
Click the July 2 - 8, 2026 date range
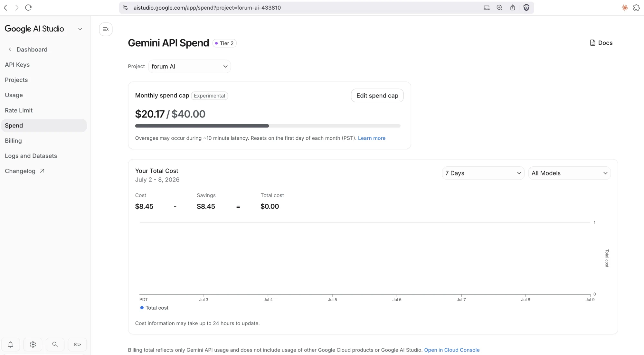coord(157,180)
